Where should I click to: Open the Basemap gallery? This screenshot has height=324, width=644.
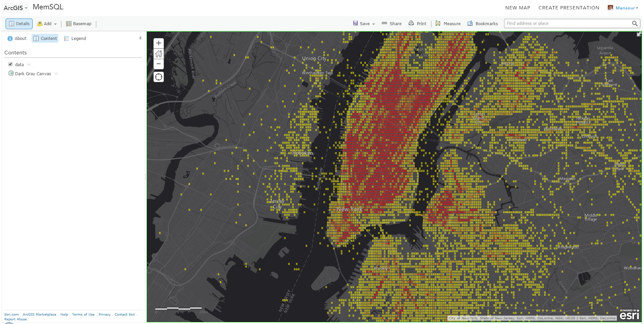click(78, 24)
